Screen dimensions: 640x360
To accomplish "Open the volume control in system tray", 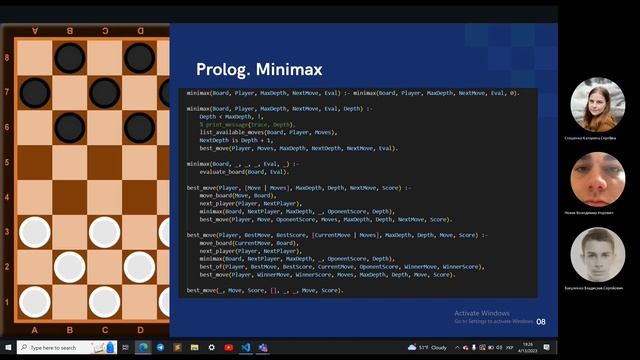I will [x=499, y=347].
